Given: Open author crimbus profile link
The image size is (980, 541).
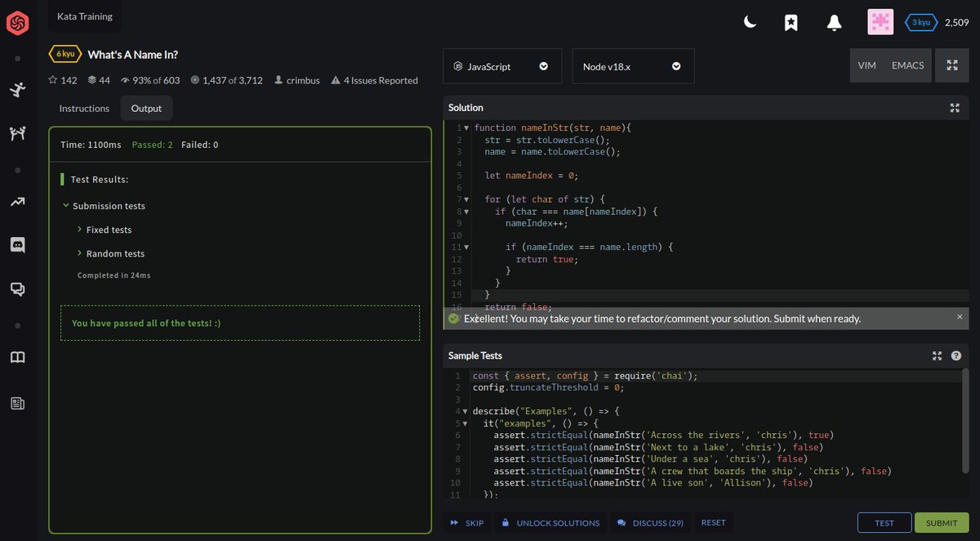Looking at the screenshot, I should point(297,80).
